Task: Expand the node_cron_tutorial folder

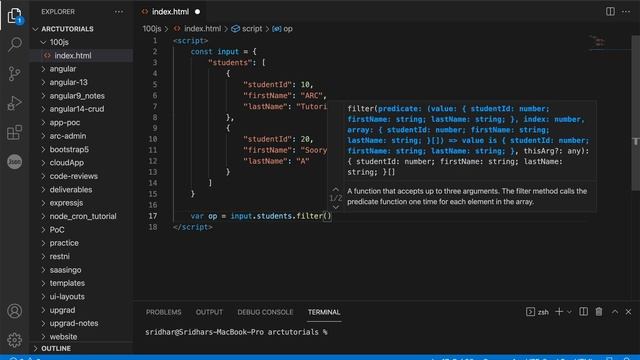Action: coord(82,216)
